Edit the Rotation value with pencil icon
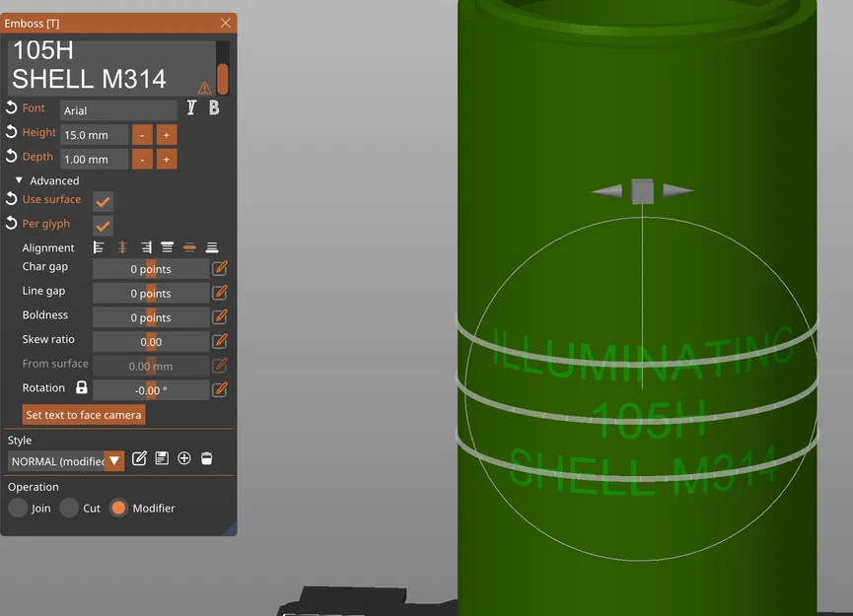 coord(220,389)
